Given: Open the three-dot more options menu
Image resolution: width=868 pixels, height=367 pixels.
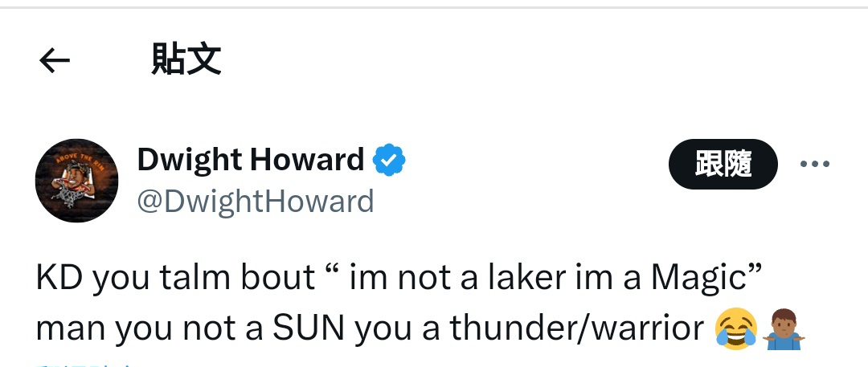Looking at the screenshot, I should [x=814, y=165].
